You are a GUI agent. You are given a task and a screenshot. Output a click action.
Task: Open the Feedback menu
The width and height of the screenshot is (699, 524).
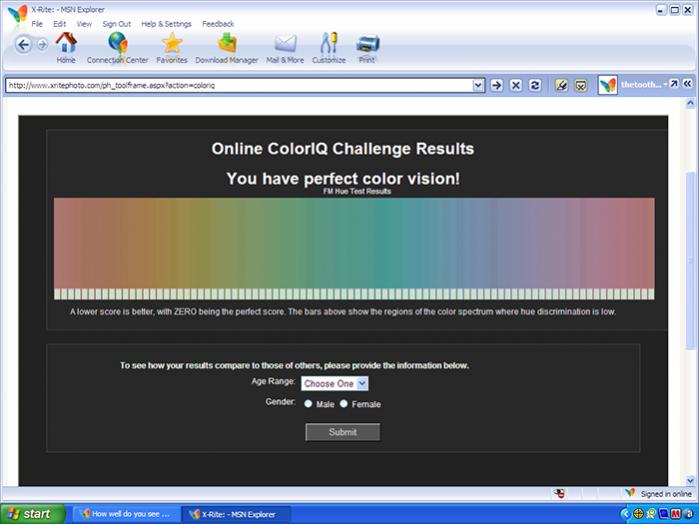[x=218, y=24]
